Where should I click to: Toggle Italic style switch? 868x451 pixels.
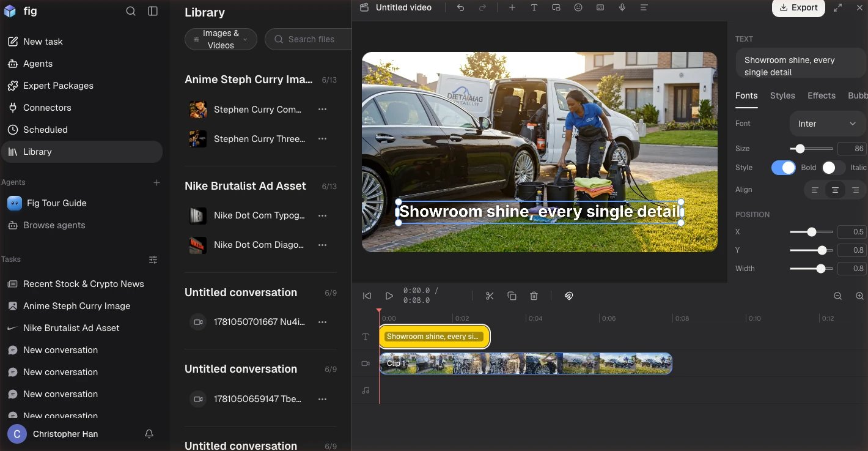tap(833, 168)
